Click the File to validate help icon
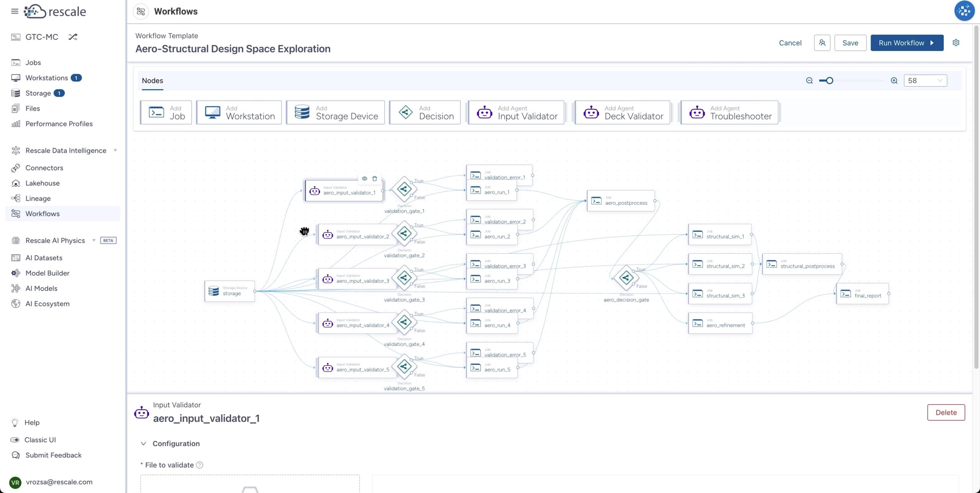This screenshot has height=493, width=980. coord(199,465)
